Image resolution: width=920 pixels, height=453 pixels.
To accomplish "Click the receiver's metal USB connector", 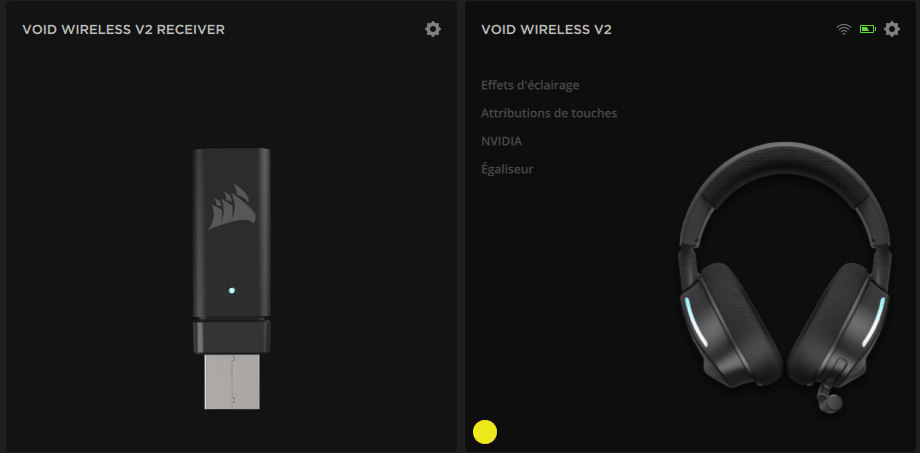I will [x=232, y=381].
